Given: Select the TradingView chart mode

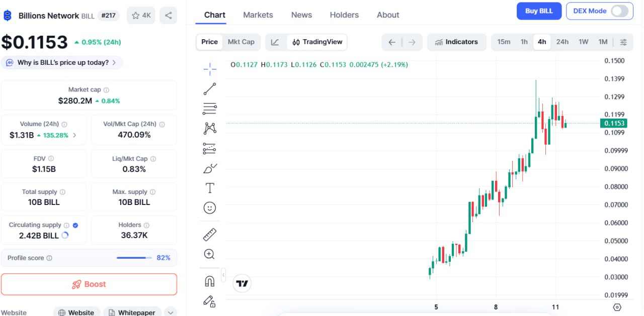Looking at the screenshot, I should tap(317, 42).
